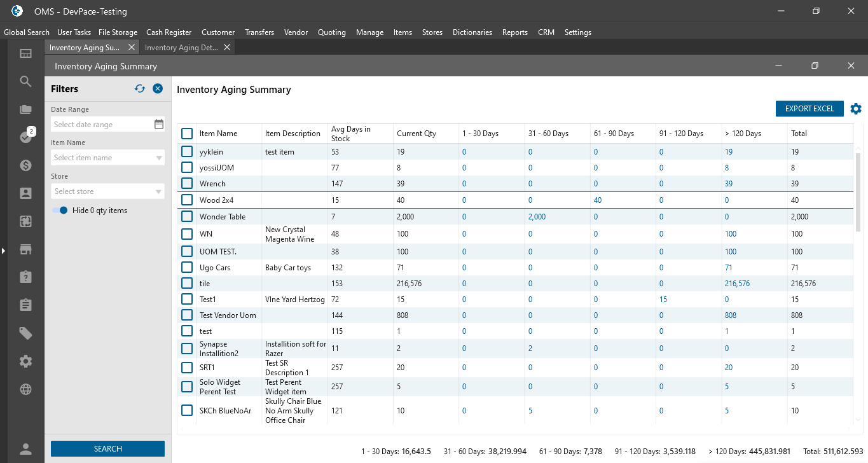Expand the Item Name dropdown

coord(159,158)
